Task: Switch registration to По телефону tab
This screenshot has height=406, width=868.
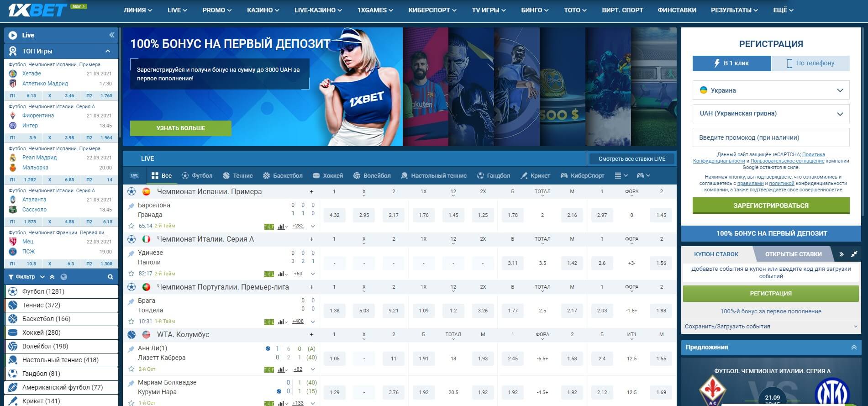Action: tap(810, 63)
